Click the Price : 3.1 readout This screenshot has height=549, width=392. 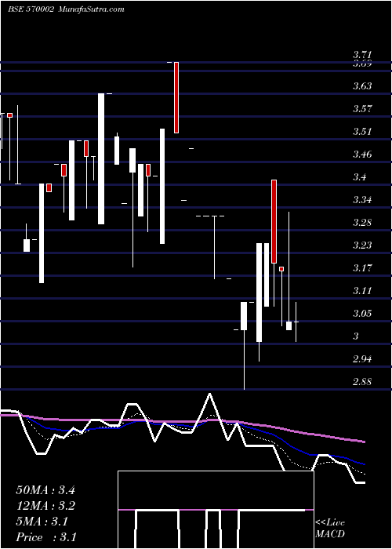click(x=45, y=537)
